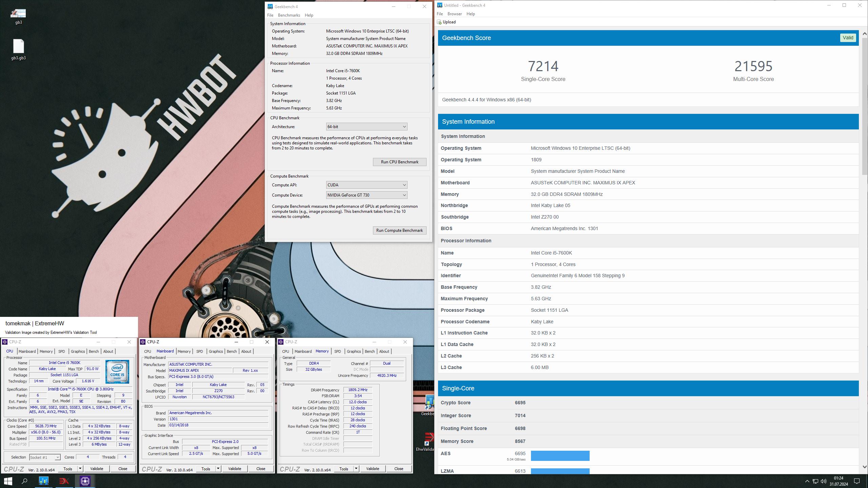This screenshot has width=868, height=488.
Task: Switch to Bench tab in CPU-Z Mainboard window
Action: pyautogui.click(x=232, y=351)
